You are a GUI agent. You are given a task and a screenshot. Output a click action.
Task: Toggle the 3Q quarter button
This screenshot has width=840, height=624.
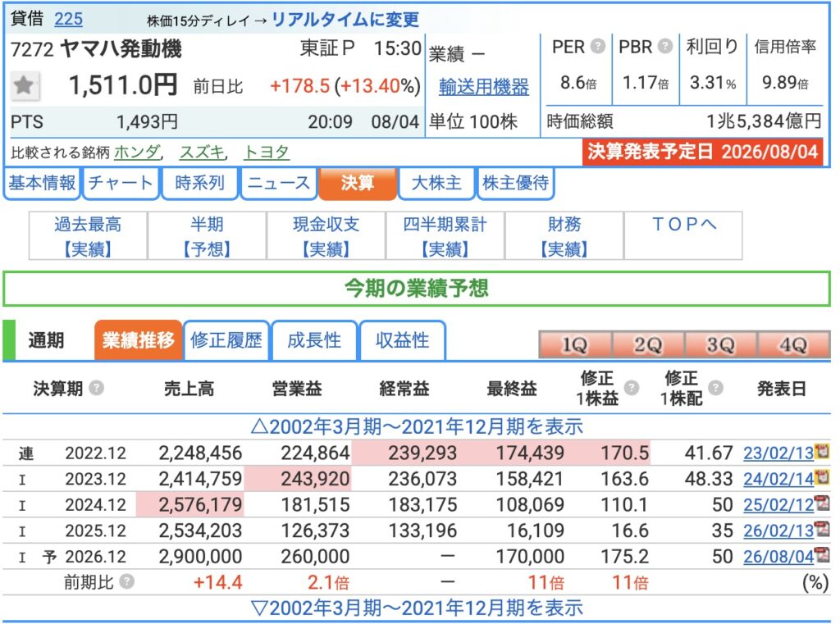coord(720,344)
